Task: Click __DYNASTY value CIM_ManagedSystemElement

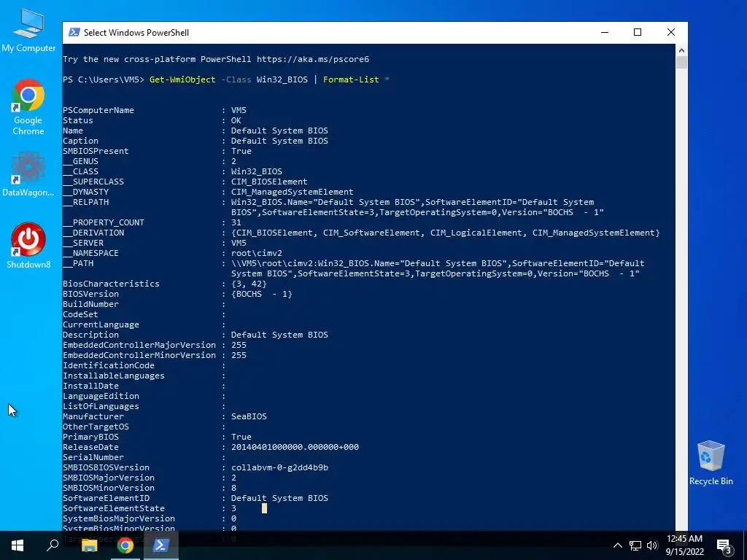Action: coord(292,192)
